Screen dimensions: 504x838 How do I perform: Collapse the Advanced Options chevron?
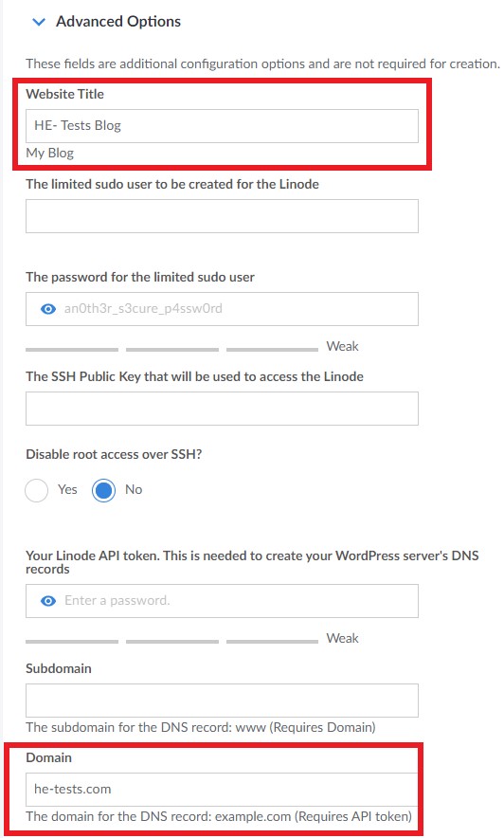(x=39, y=22)
